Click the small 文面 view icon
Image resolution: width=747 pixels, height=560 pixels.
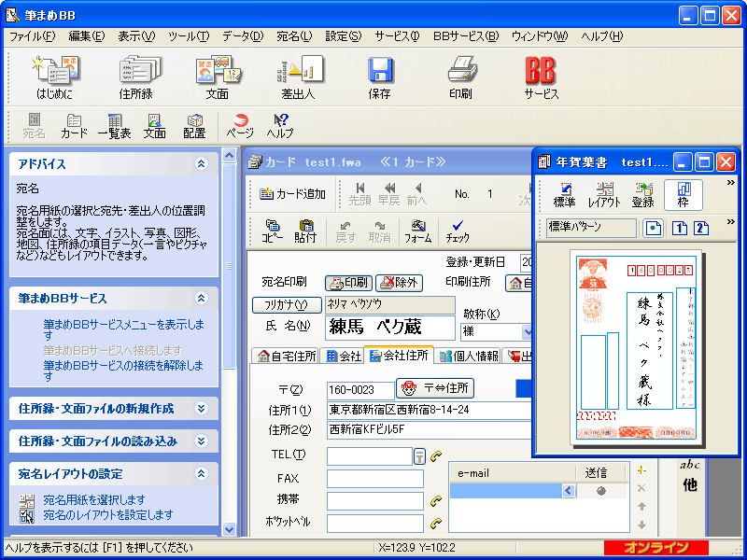pyautogui.click(x=154, y=126)
